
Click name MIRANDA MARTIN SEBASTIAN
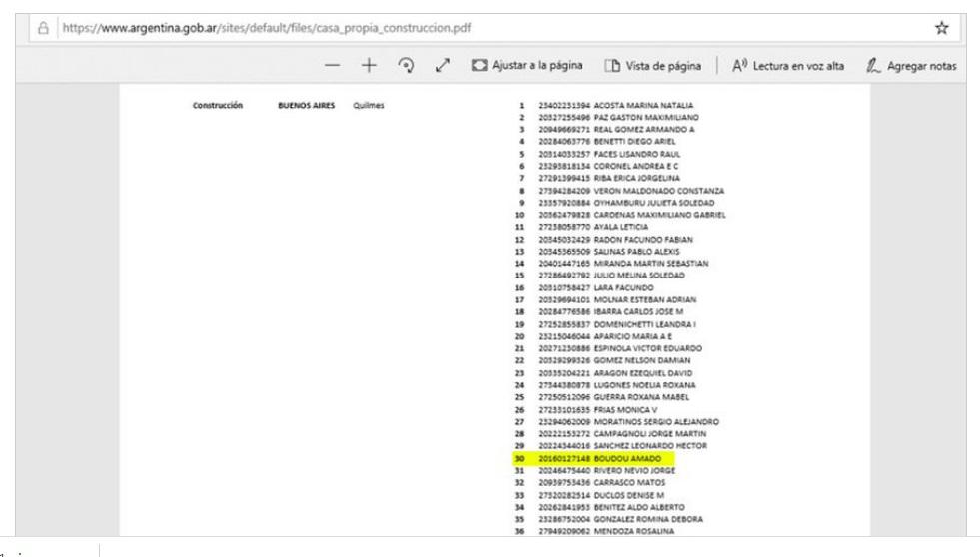tap(651, 264)
